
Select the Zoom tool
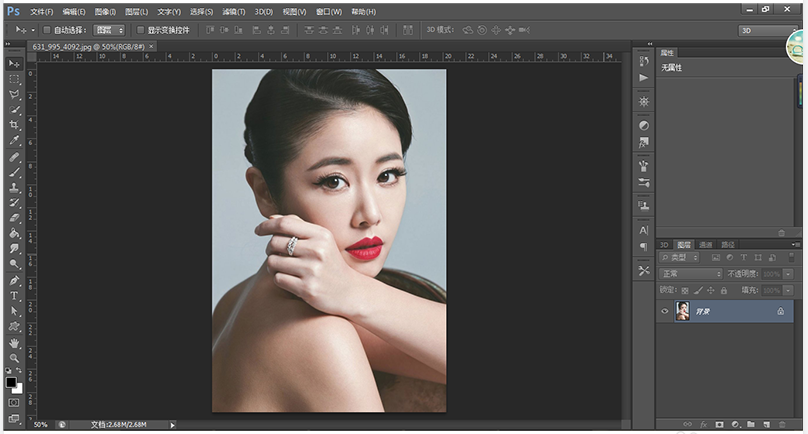[x=14, y=357]
